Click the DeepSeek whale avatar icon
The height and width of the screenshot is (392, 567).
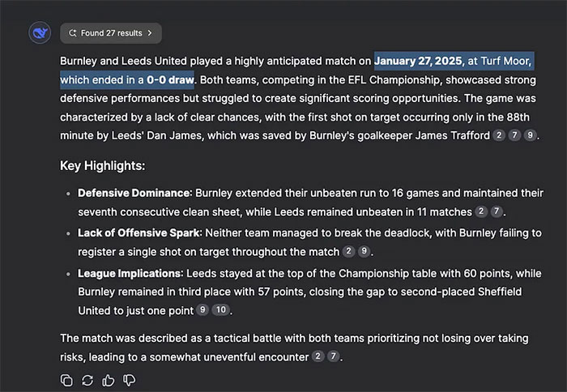[39, 33]
